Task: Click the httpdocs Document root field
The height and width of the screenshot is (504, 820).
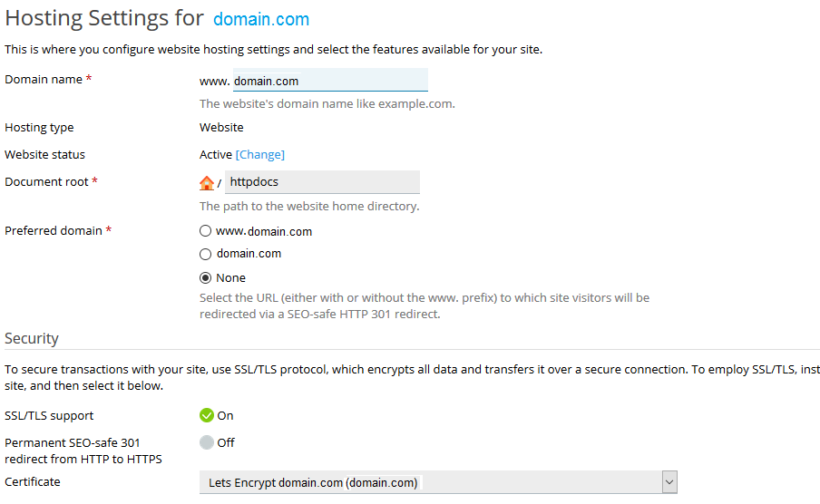Action: 322,182
